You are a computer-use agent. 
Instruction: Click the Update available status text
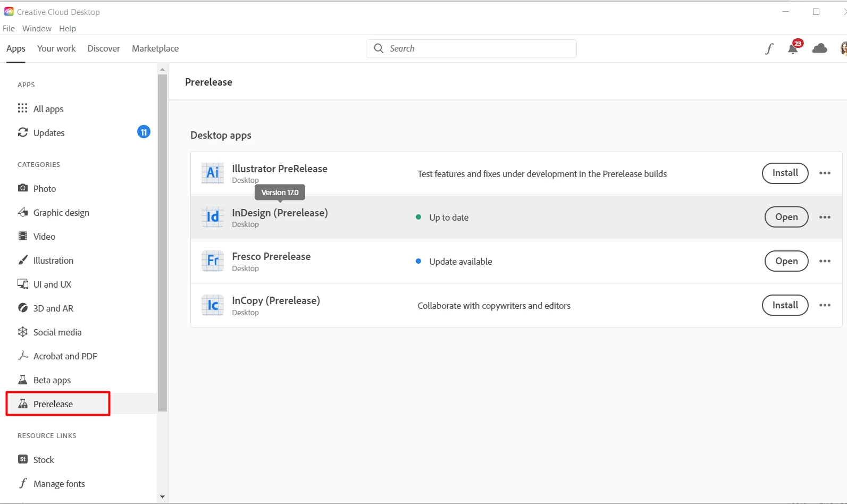[x=460, y=262]
